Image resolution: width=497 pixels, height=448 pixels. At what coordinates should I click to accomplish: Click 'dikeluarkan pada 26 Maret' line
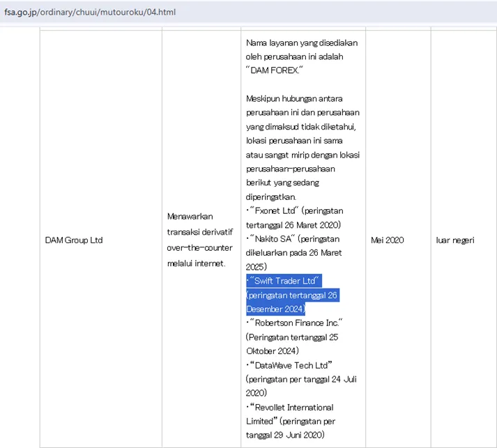(294, 253)
